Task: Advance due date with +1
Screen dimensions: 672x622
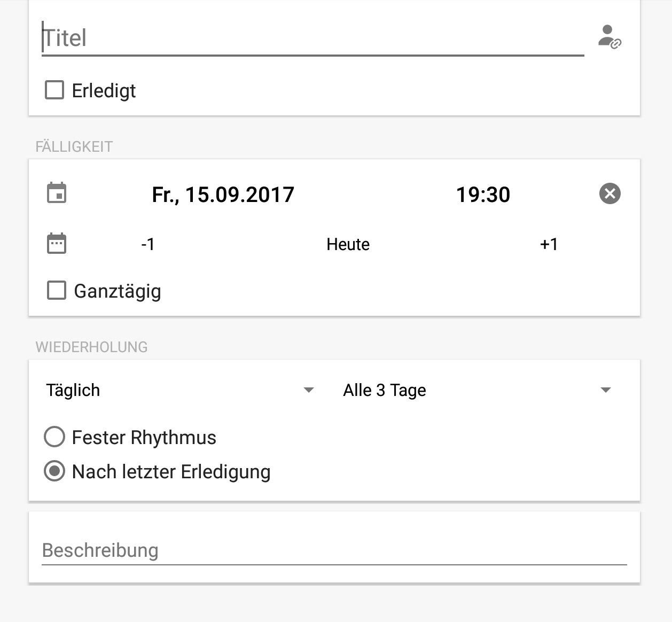Action: tap(549, 244)
